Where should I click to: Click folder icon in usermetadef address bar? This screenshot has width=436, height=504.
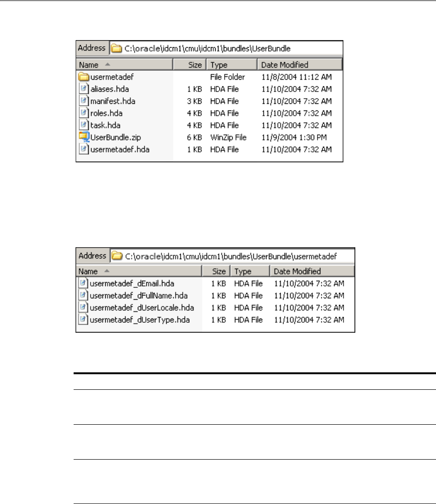[117, 256]
